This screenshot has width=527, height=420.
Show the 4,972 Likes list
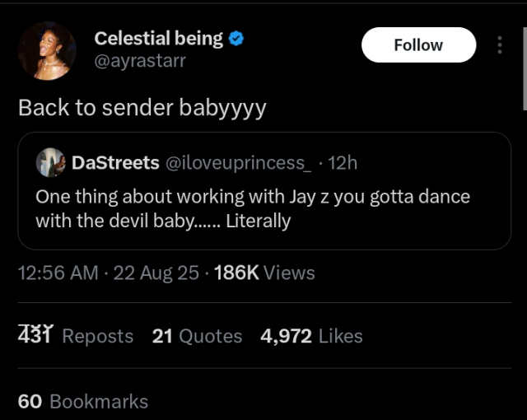click(x=311, y=336)
